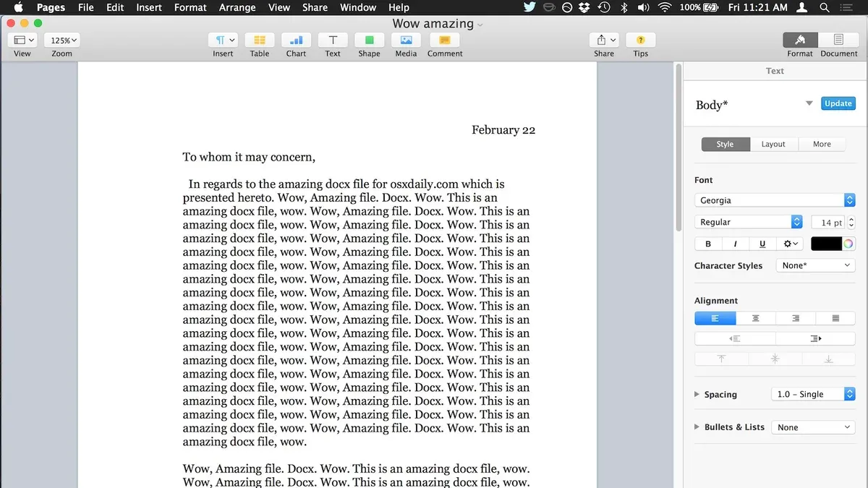
Task: Click the Twitter menu bar icon
Action: tap(529, 7)
